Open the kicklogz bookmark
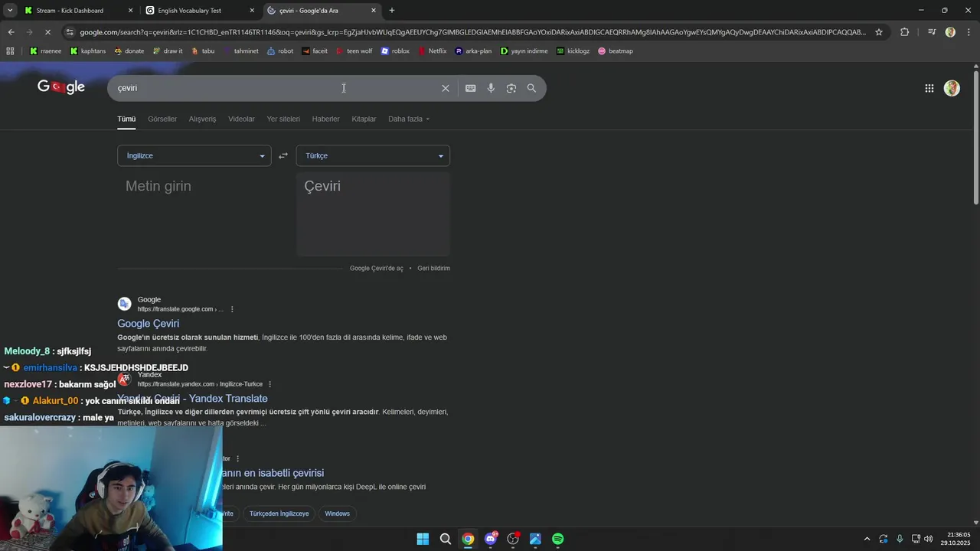 pyautogui.click(x=573, y=51)
